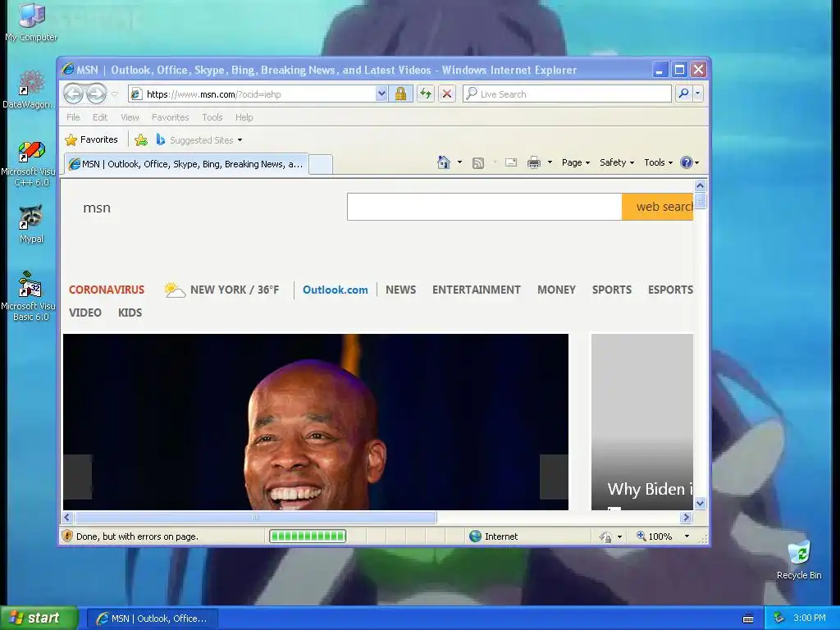Open the KIDS section link
The image size is (840, 630).
point(130,313)
